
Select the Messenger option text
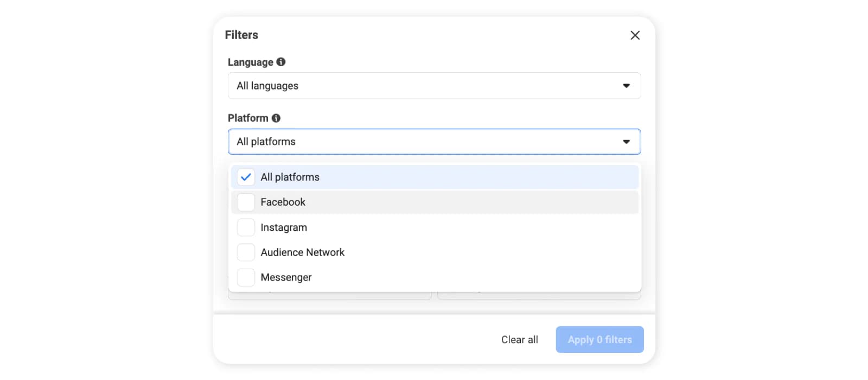click(286, 277)
